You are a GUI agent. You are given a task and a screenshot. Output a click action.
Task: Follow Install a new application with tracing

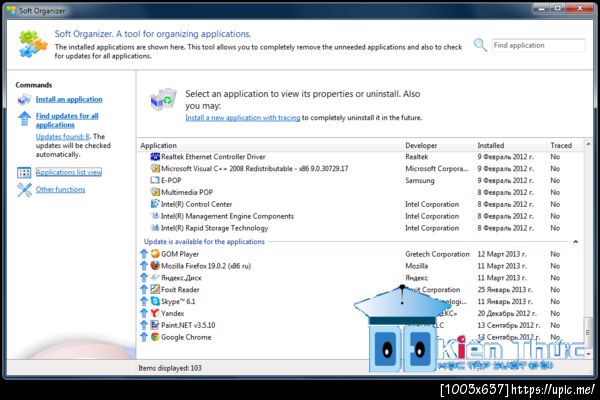click(x=243, y=118)
